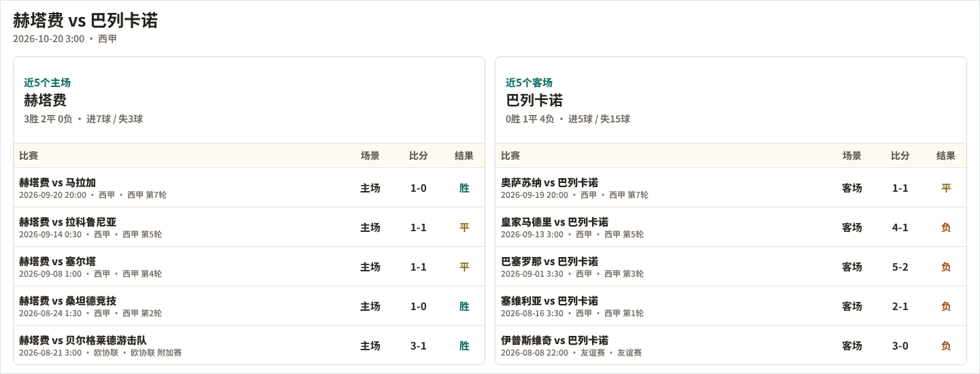Click the 4-1 score for 皇家马德里 match
The image size is (980, 374).
[900, 227]
